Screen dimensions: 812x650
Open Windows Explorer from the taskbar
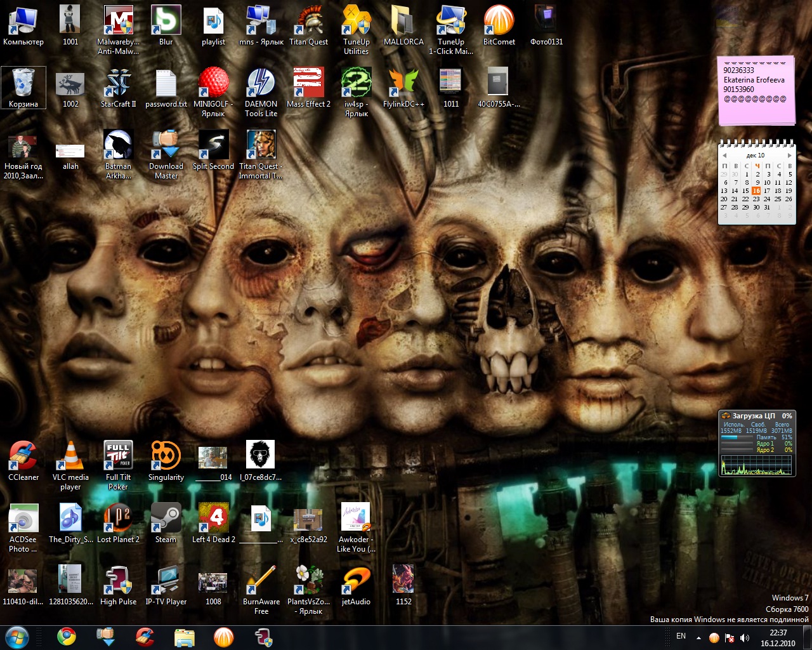pos(184,637)
